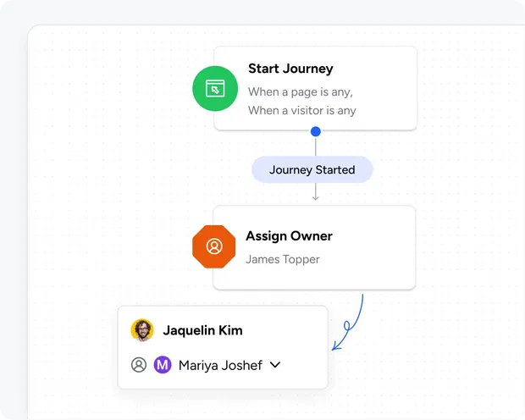
Task: Open the Assign Owner node card
Action: coord(314,247)
